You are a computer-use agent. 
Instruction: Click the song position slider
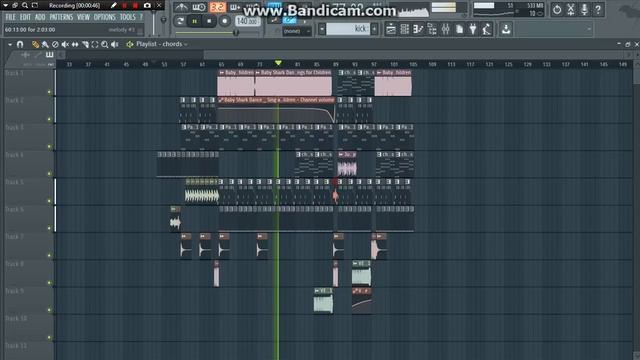click(218, 33)
